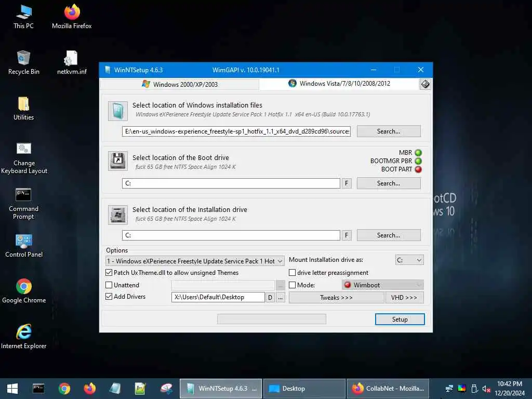Disable the Add Drivers checkbox
This screenshot has height=399, width=532.
click(109, 296)
